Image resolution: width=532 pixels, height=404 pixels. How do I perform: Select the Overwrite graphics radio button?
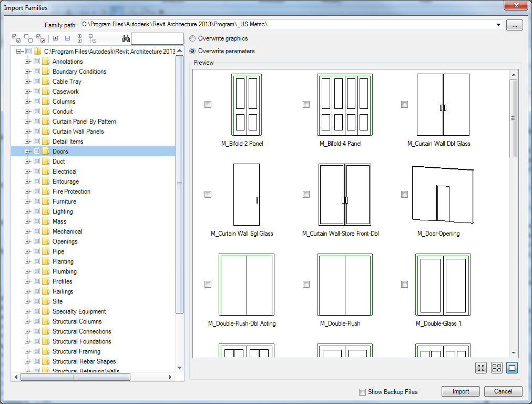192,38
